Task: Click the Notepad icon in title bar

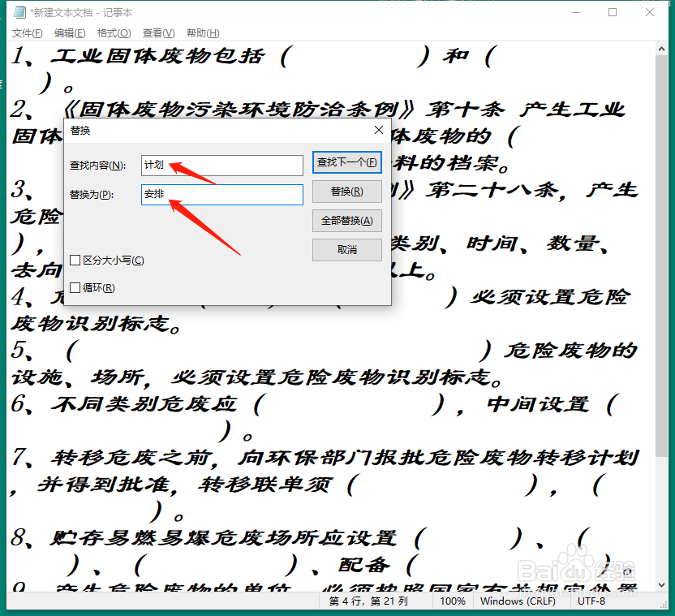Action: coord(19,12)
